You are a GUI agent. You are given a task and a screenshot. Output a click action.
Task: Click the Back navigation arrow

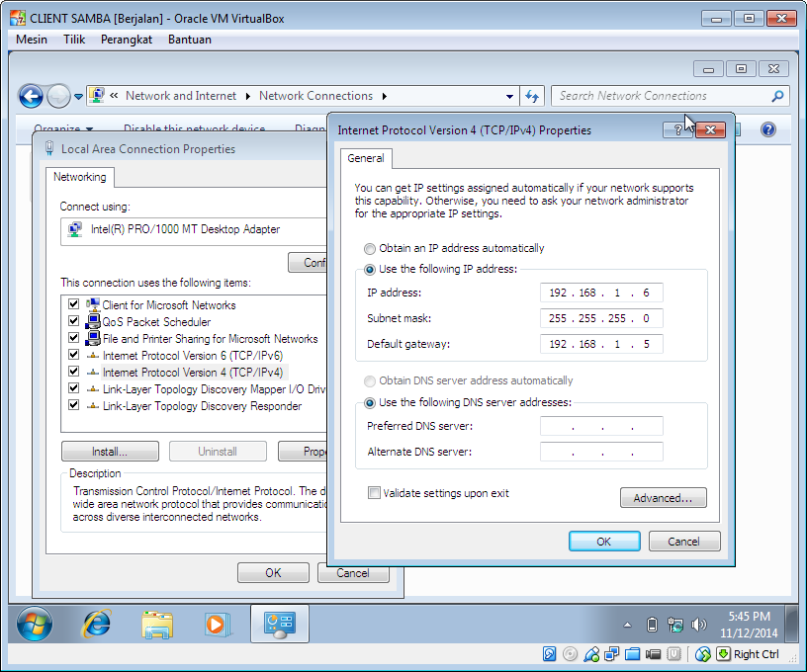(x=31, y=96)
